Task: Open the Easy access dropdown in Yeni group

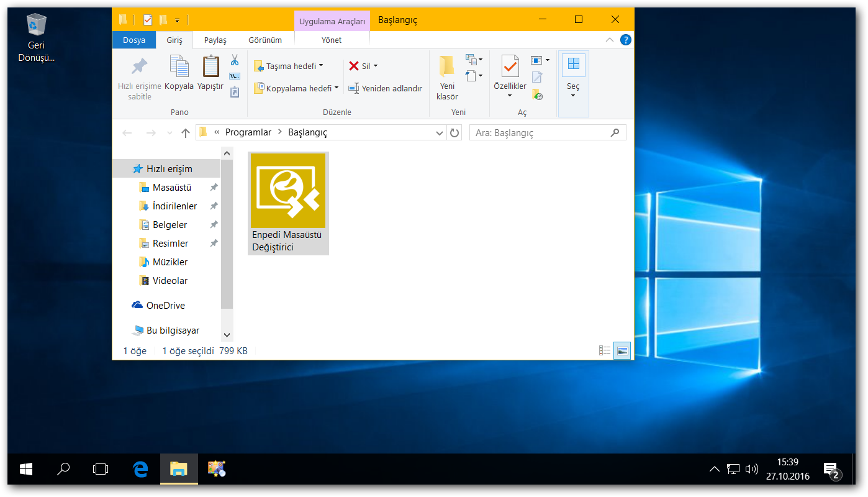Action: coord(474,76)
